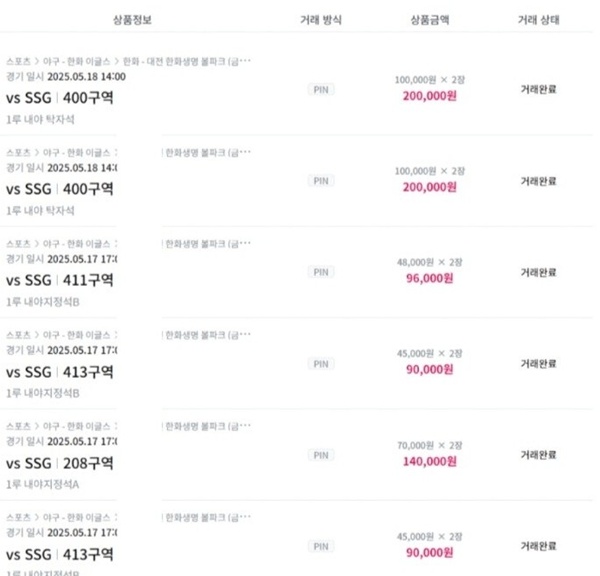Click the 거래 방식 column header
This screenshot has height=576, width=600.
(x=321, y=20)
